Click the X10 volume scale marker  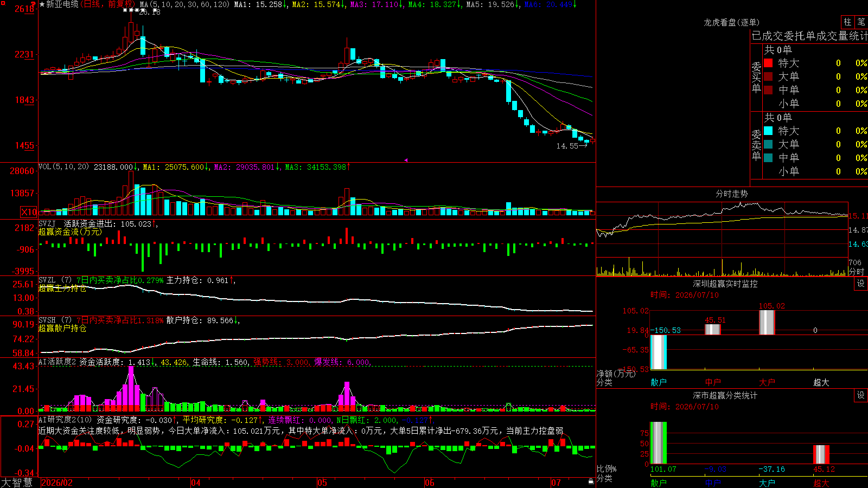pyautogui.click(x=29, y=212)
